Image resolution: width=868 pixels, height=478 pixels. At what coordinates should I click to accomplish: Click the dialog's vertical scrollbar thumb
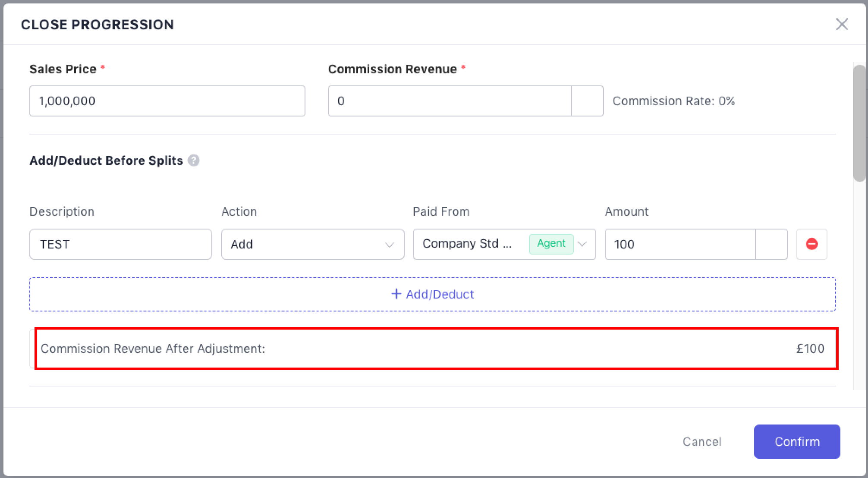[x=859, y=123]
